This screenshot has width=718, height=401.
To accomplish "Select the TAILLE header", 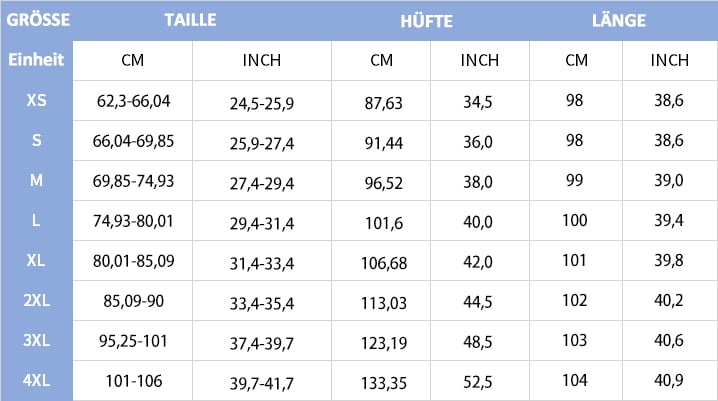I will pyautogui.click(x=190, y=20).
